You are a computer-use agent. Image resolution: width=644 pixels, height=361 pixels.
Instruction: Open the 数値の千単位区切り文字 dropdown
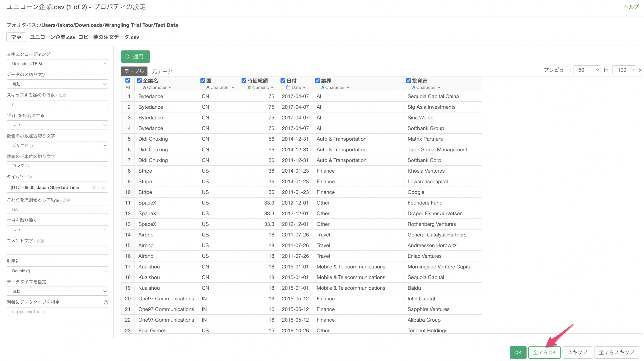point(57,166)
